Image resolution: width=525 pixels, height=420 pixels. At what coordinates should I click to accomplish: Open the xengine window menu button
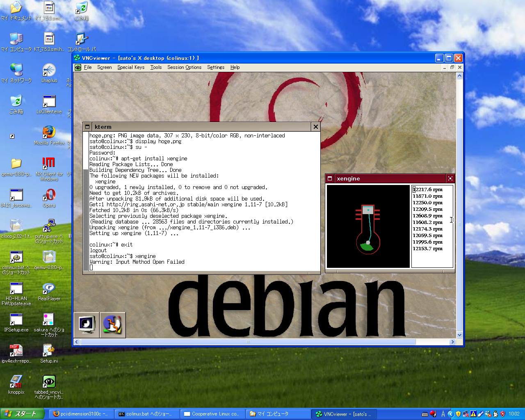[x=330, y=178]
